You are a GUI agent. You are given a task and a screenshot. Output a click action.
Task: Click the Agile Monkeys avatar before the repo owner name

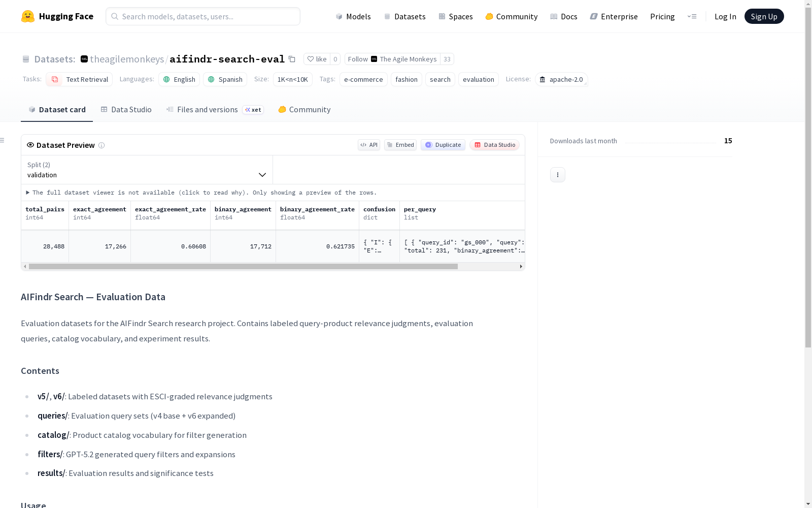coord(84,59)
